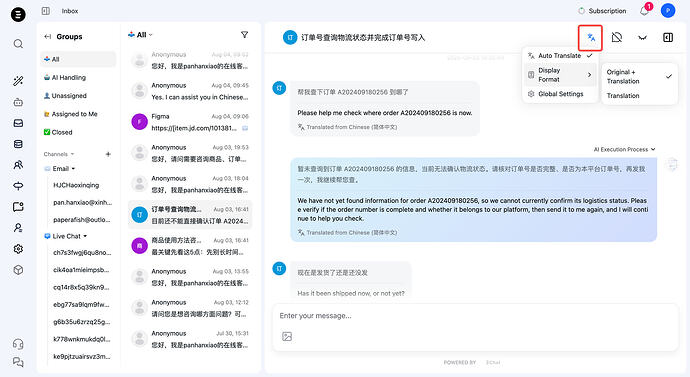The height and width of the screenshot is (377, 690).
Task: Add a new channel with plus icon
Action: pos(108,154)
